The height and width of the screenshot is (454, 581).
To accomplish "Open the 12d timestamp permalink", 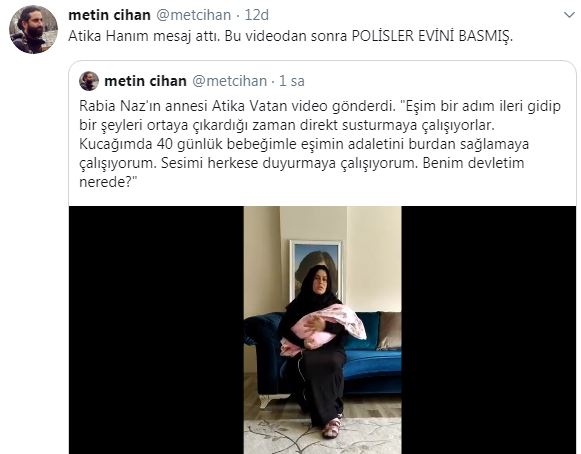I will pyautogui.click(x=256, y=15).
